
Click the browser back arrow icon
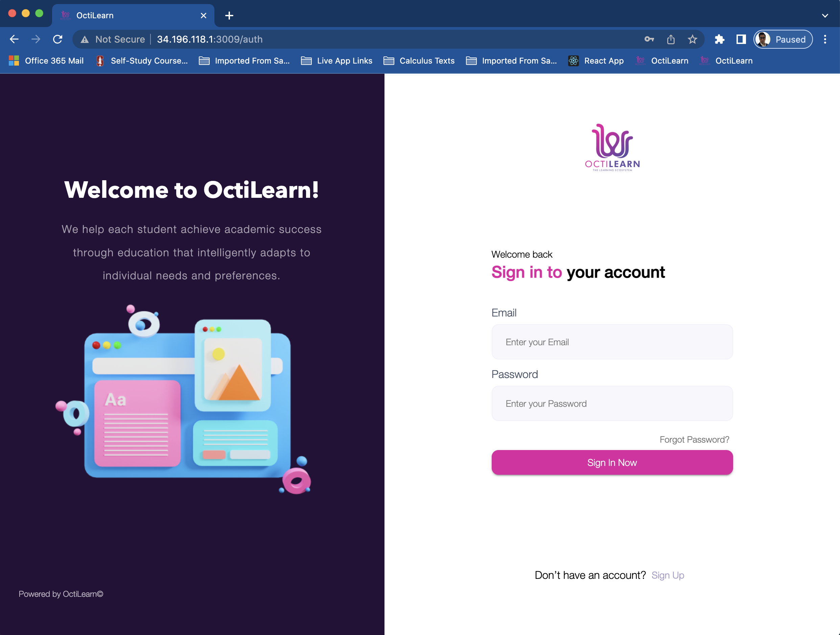(14, 39)
